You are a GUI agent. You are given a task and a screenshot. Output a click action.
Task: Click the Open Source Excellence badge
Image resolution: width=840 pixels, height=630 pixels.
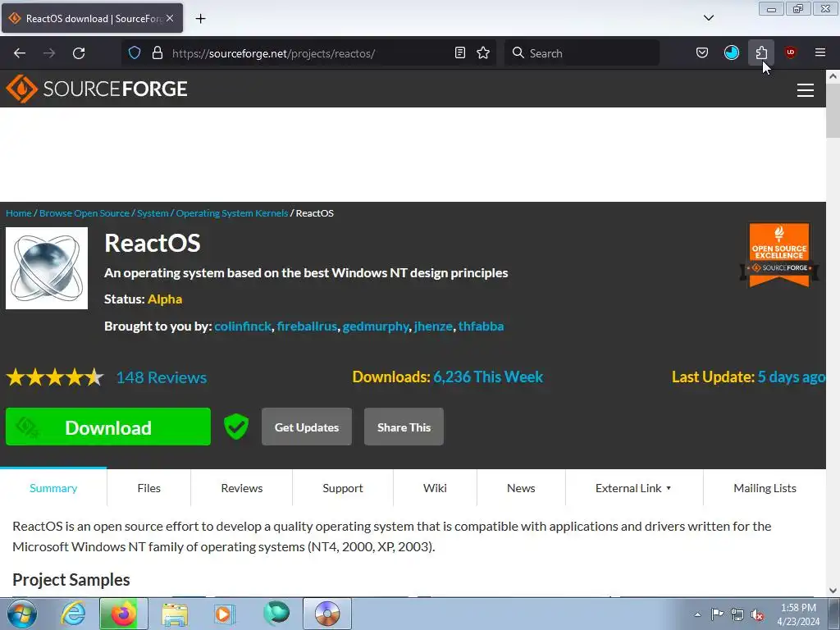pyautogui.click(x=779, y=255)
